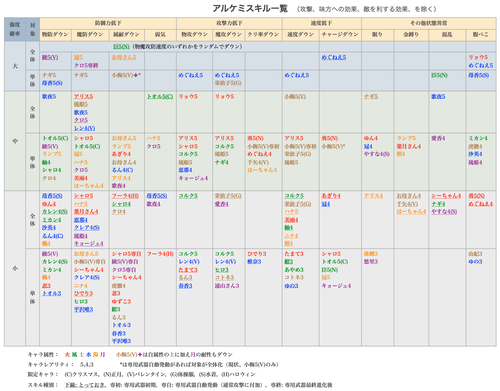The image size is (500, 391).
Task: Click リョウ5 in the 腹ぺこ column
Action: click(x=478, y=57)
